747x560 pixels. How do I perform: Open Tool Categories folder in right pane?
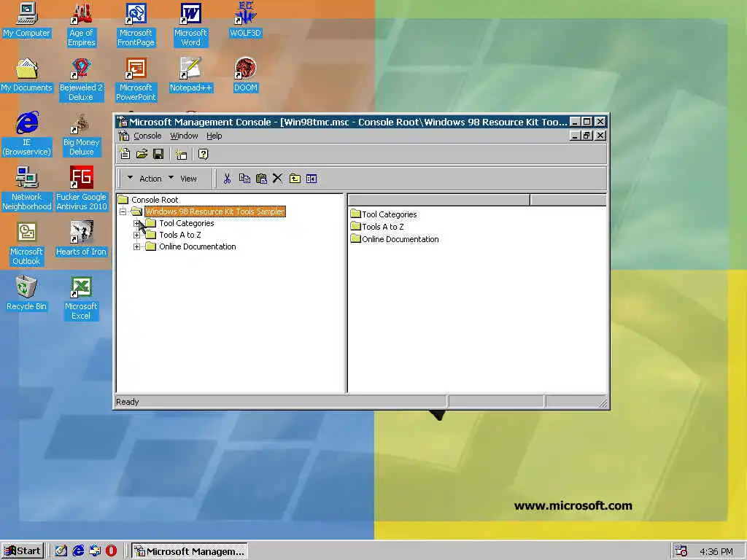(x=384, y=214)
